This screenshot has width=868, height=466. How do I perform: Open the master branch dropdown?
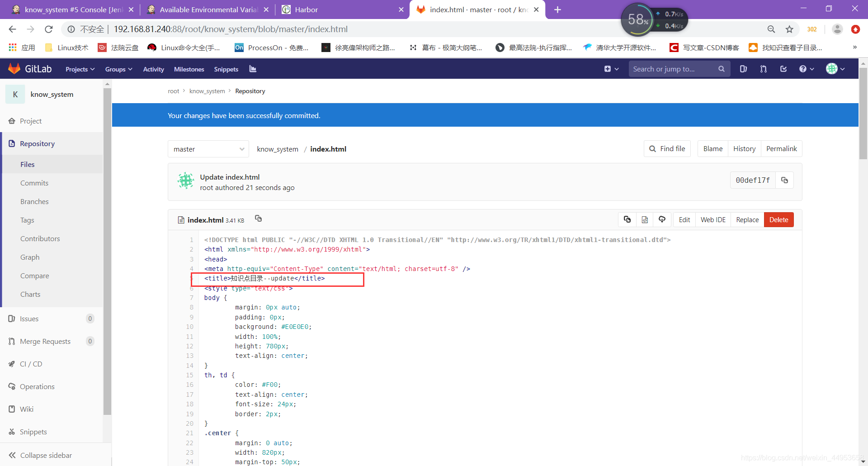click(208, 149)
